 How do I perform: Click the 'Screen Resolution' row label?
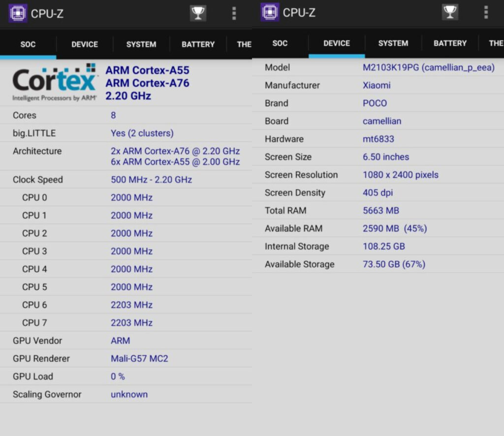point(301,175)
